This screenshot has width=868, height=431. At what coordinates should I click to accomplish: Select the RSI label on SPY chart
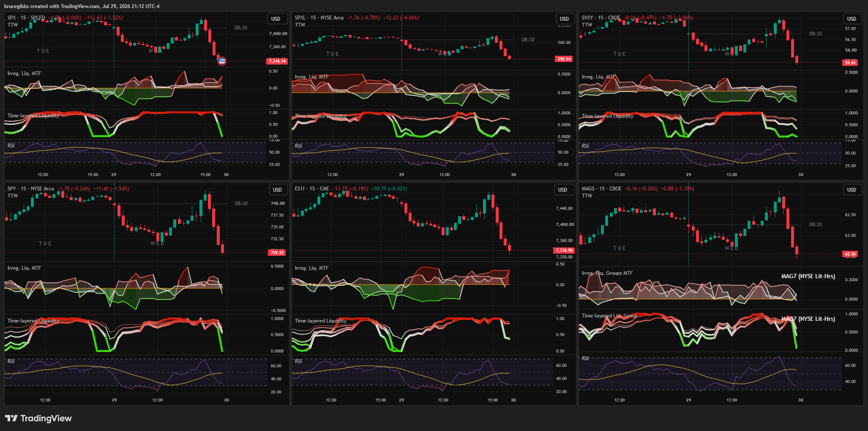(x=11, y=361)
